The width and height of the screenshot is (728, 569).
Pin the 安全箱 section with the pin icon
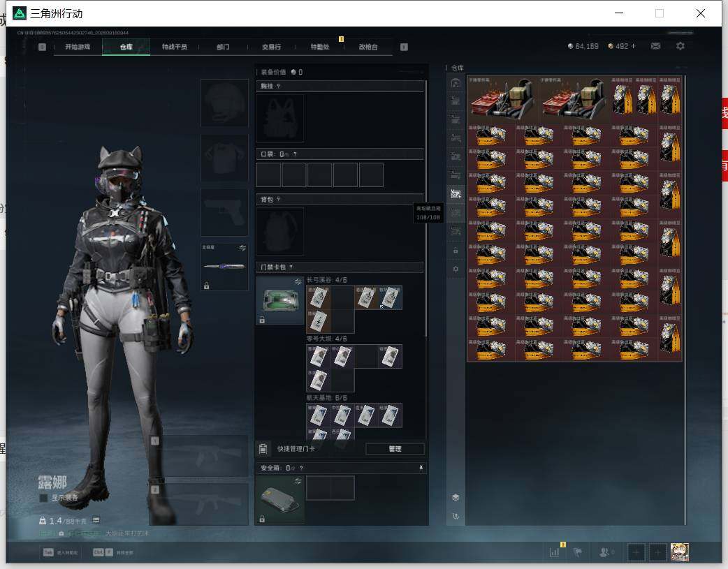click(421, 468)
